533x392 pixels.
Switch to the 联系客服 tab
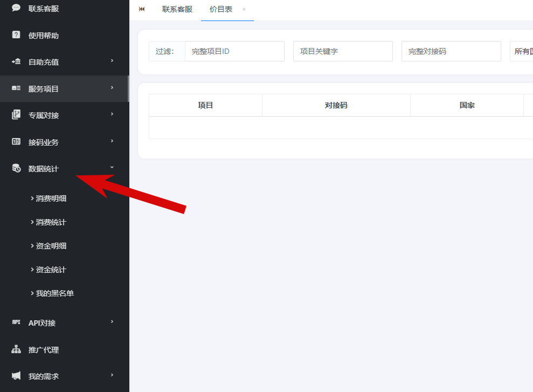pyautogui.click(x=177, y=9)
